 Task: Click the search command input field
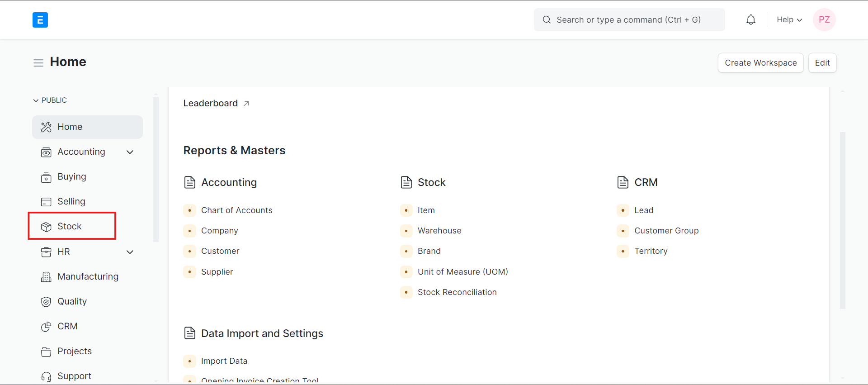[629, 20]
